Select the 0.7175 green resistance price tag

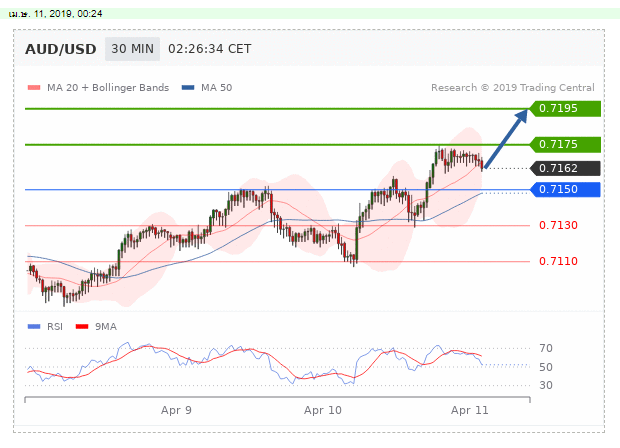pyautogui.click(x=565, y=144)
